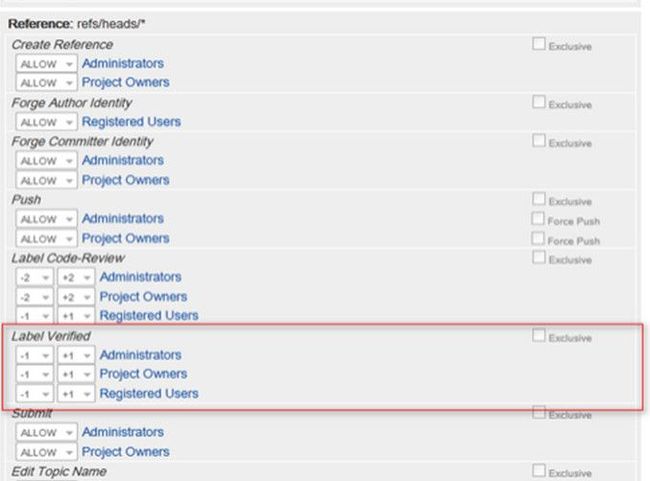This screenshot has width=650, height=481.
Task: Click Project Owners link under Label Verified
Action: pyautogui.click(x=143, y=374)
